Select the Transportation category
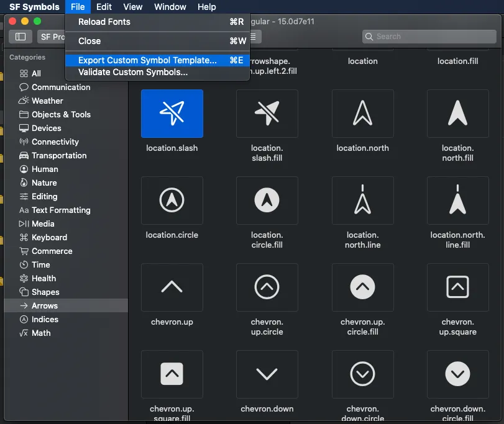 66,156
